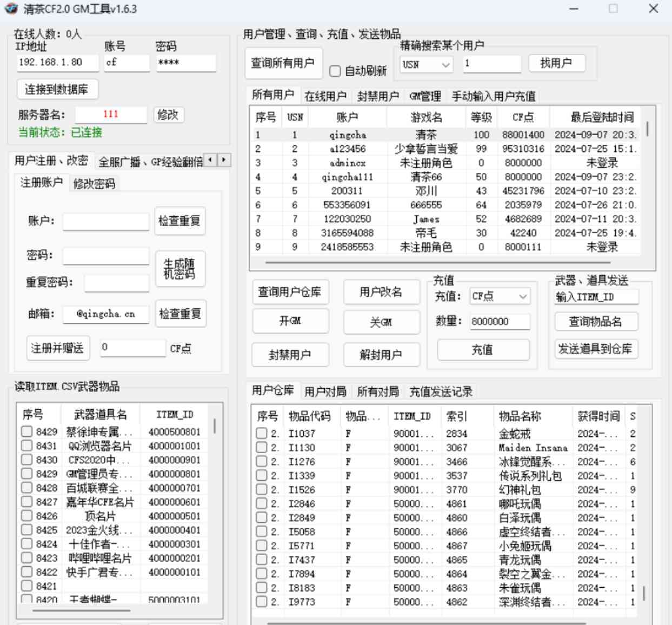Click the 封禁用户 ban button
The height and width of the screenshot is (625, 672).
click(x=290, y=355)
